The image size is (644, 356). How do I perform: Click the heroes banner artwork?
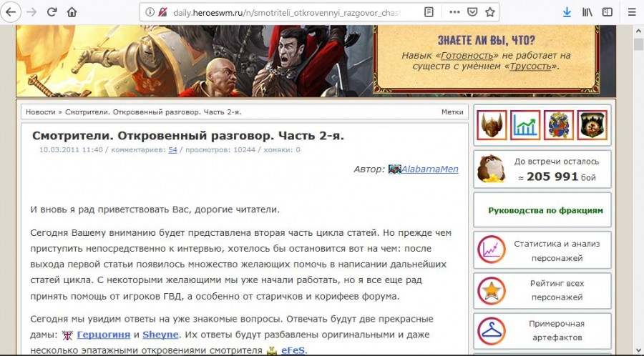(x=194, y=61)
